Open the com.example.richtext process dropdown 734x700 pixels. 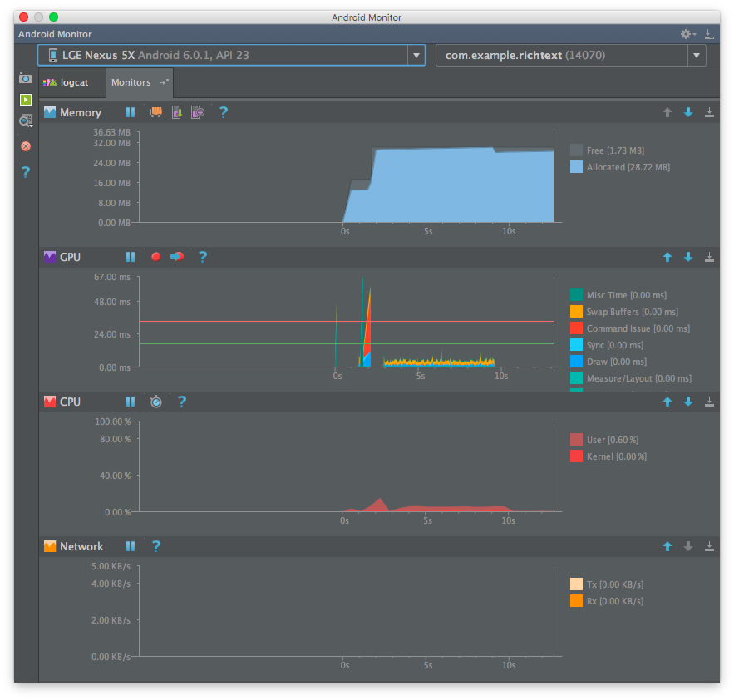click(570, 55)
